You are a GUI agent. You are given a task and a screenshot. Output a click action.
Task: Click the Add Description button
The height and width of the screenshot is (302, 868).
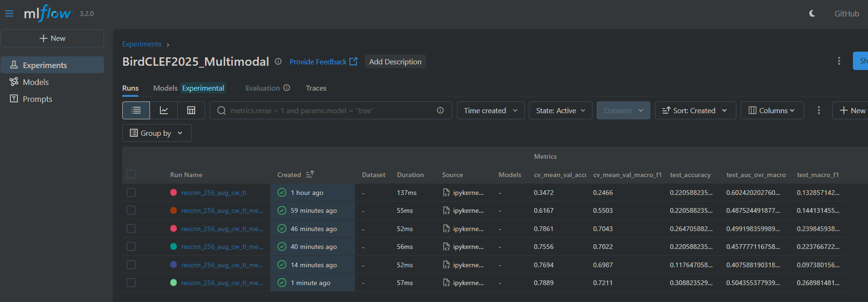pyautogui.click(x=395, y=62)
